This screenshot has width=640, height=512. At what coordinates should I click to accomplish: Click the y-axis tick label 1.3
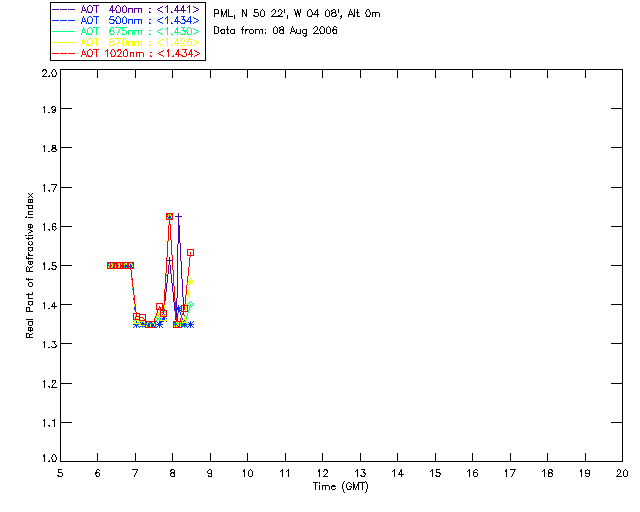tap(49, 344)
